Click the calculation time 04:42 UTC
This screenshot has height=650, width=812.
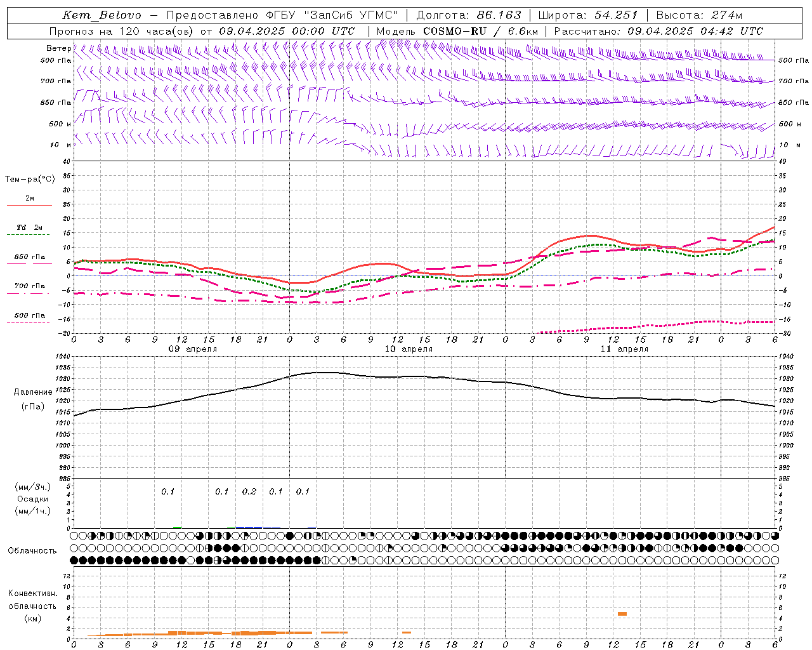point(731,31)
